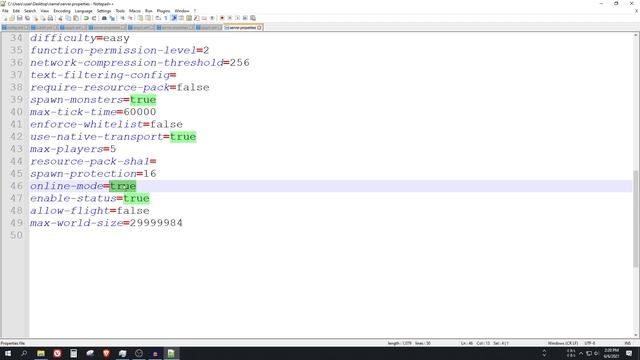This screenshot has width=640, height=360.
Task: Click the Playback macro icon
Action: click(238, 18)
